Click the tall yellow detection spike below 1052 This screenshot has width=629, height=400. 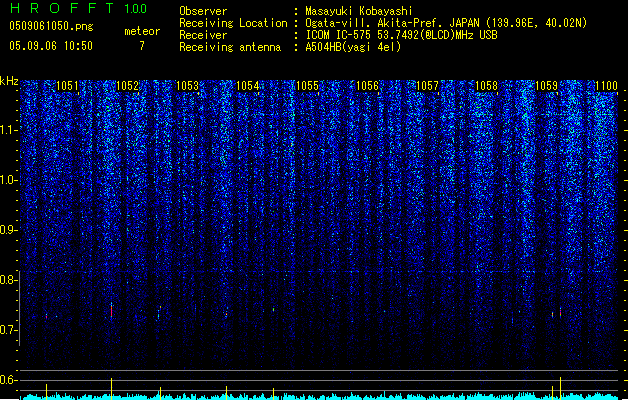(112, 388)
